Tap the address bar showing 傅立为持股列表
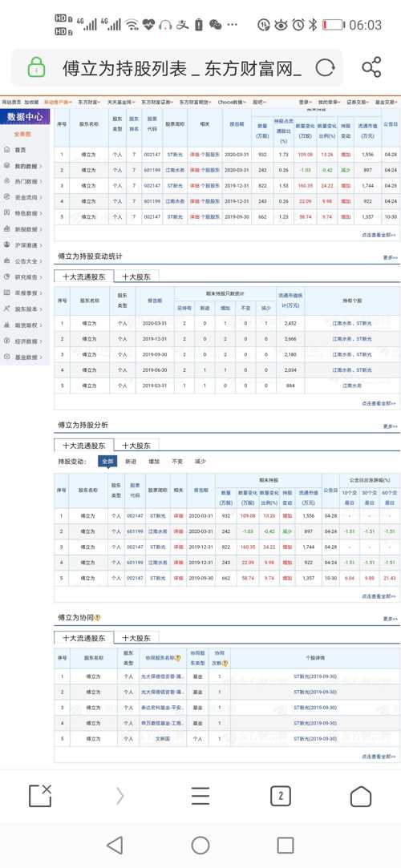This screenshot has width=401, height=868. pos(182,68)
